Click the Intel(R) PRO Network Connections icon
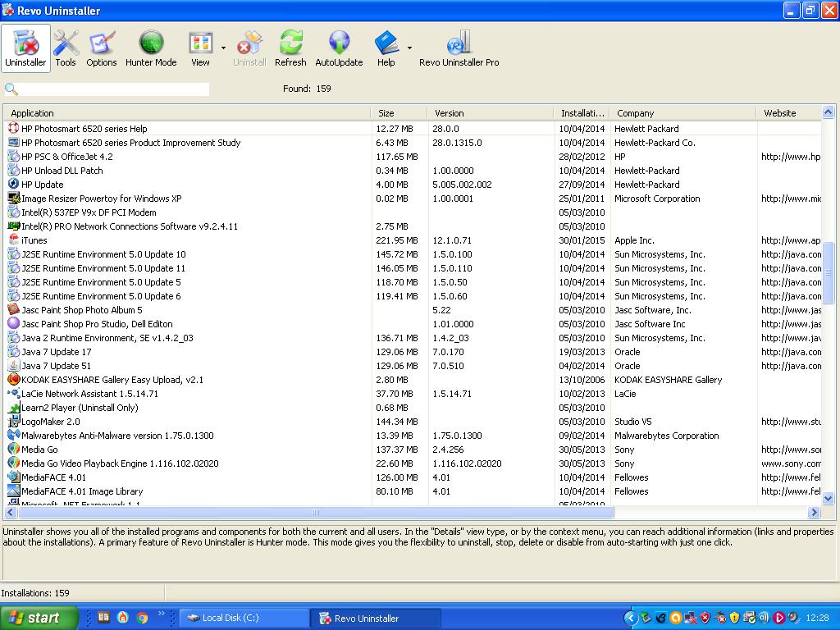The image size is (840, 630). tap(13, 226)
